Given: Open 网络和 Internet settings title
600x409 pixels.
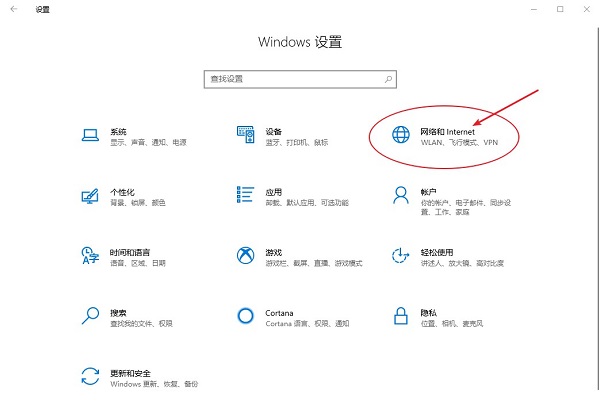Looking at the screenshot, I should click(x=447, y=132).
